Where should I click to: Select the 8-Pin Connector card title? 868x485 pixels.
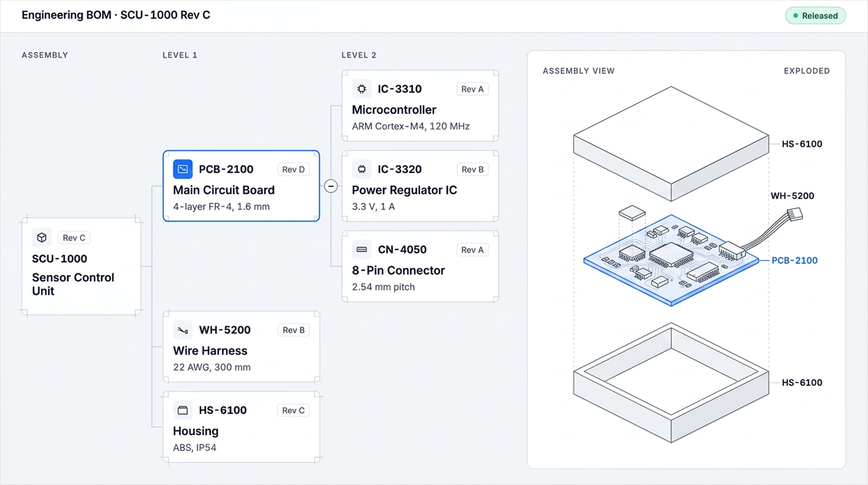coord(398,270)
